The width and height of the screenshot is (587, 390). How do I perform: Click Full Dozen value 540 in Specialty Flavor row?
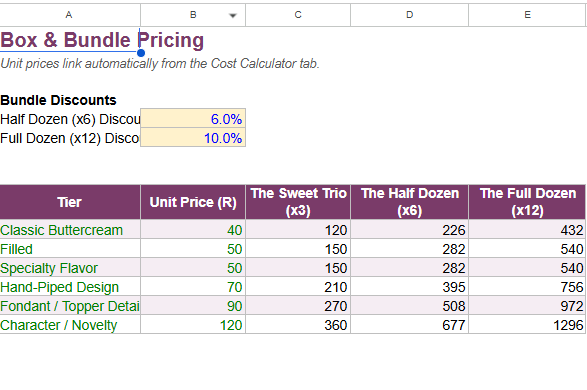point(527,268)
